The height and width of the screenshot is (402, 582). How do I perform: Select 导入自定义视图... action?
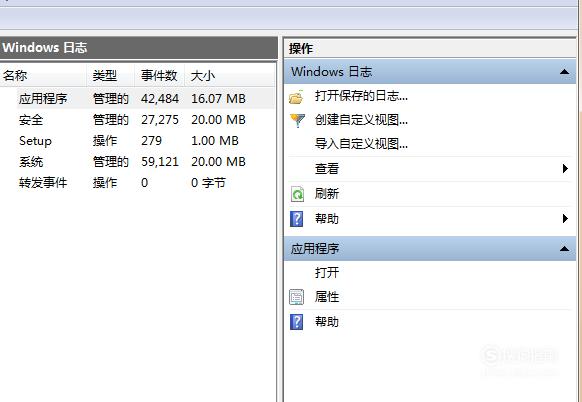point(361,144)
